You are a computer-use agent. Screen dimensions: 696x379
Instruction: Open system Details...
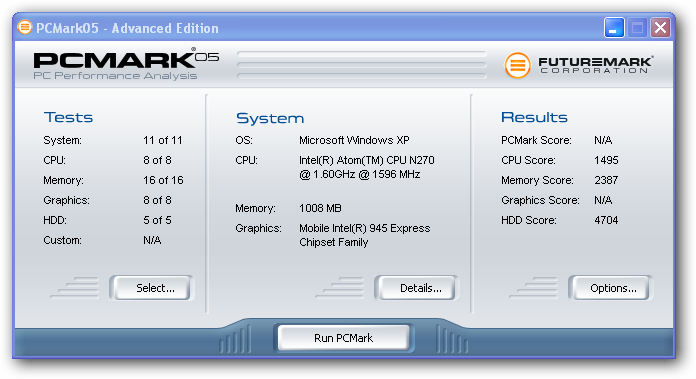tap(416, 288)
